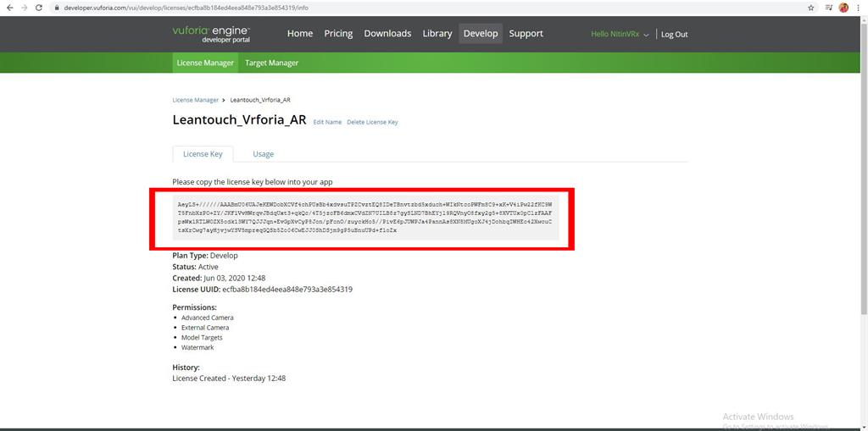This screenshot has height=431, width=868.
Task: Select the License Key tab
Action: point(203,154)
